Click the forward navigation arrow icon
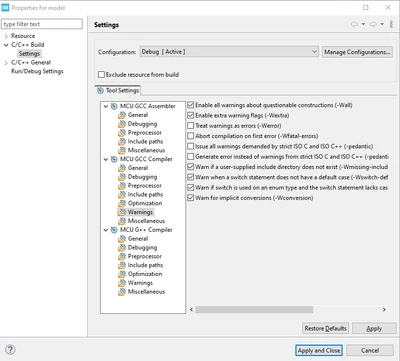Image resolution: width=400 pixels, height=361 pixels. pos(373,24)
